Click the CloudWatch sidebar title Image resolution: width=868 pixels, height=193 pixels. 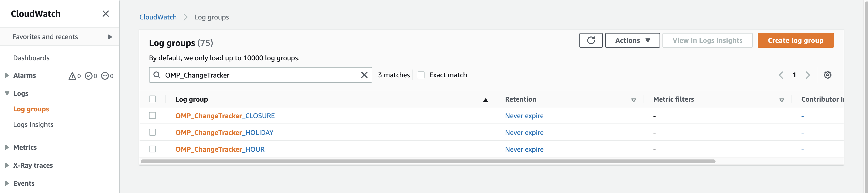[36, 14]
